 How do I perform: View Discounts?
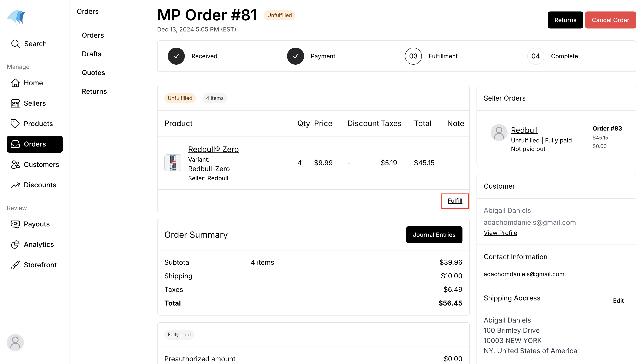(40, 185)
